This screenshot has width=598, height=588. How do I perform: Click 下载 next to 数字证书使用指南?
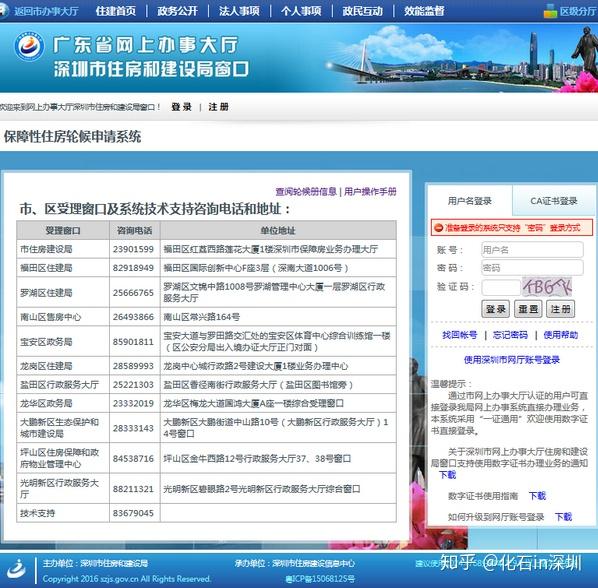(537, 496)
